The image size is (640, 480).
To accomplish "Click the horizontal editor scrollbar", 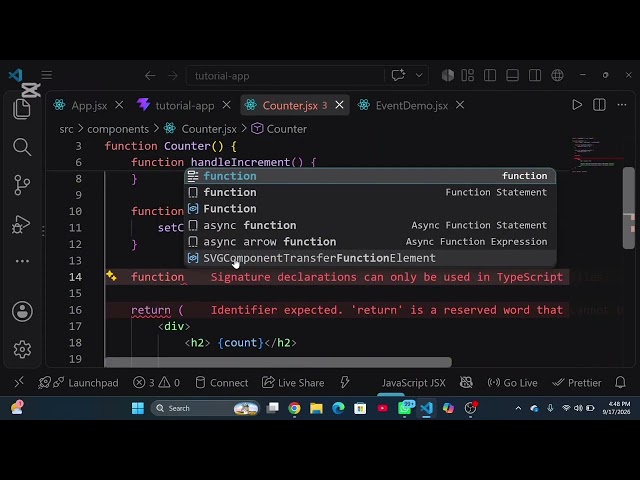I will (x=278, y=362).
